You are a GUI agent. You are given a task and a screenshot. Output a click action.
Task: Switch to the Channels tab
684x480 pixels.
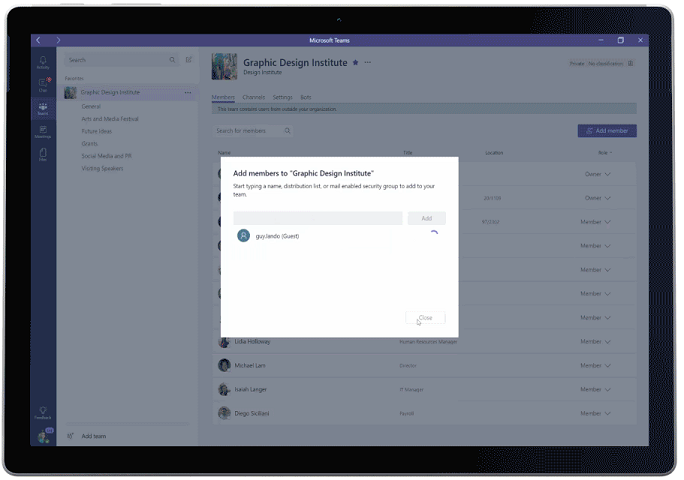coord(253,97)
